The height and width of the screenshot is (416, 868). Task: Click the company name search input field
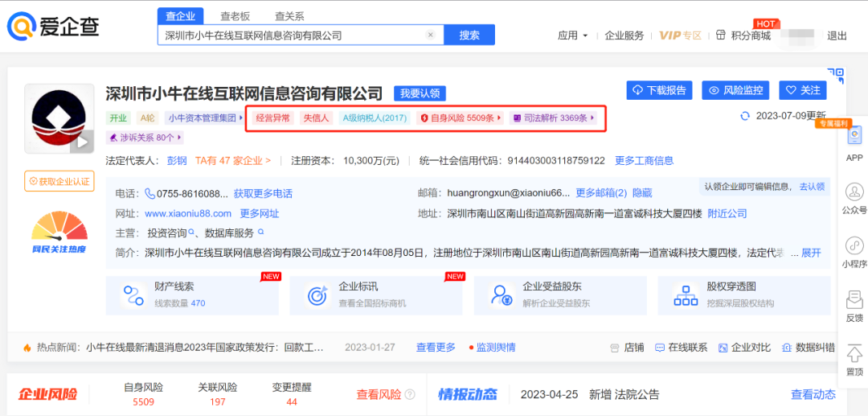click(x=293, y=35)
